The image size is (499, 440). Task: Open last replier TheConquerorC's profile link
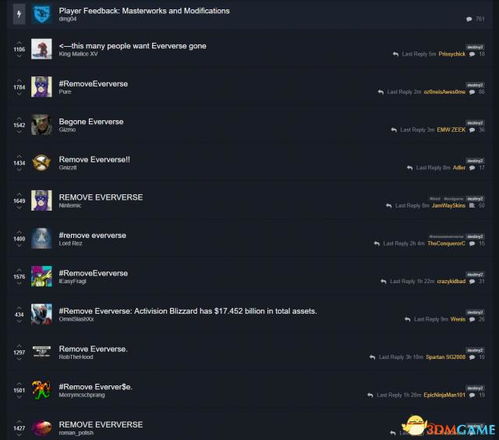pos(446,243)
